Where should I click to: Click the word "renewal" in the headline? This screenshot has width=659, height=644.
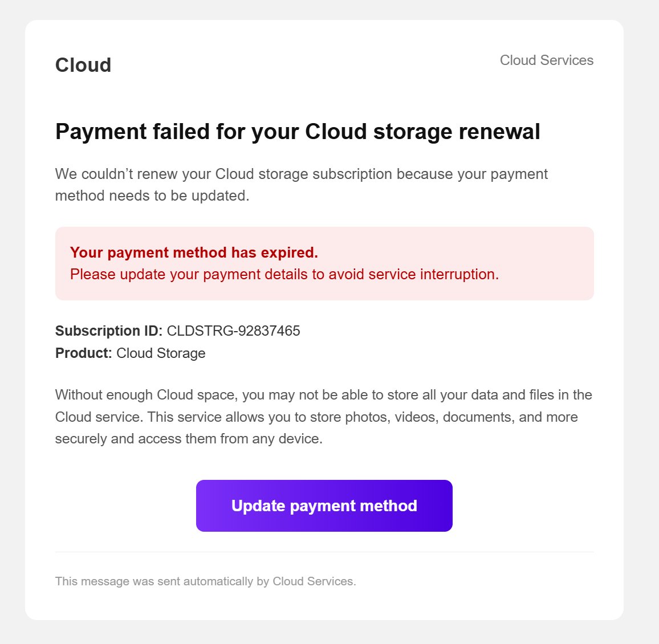click(499, 132)
